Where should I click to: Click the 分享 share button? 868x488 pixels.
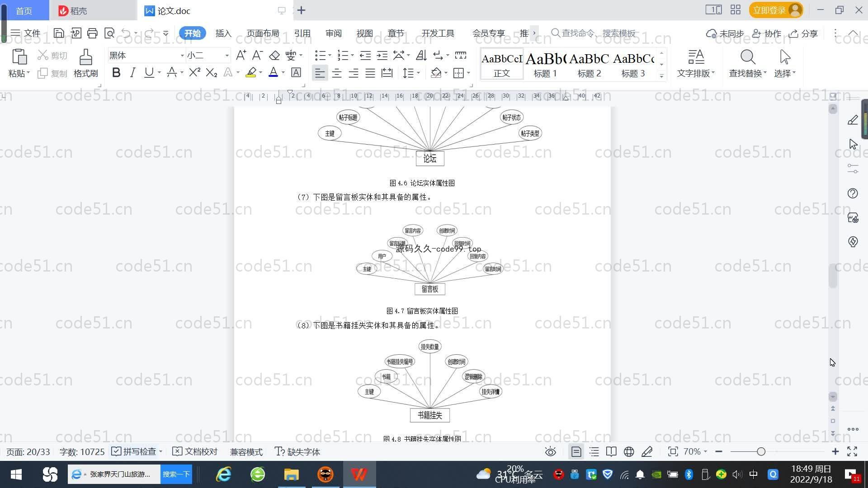[803, 33]
